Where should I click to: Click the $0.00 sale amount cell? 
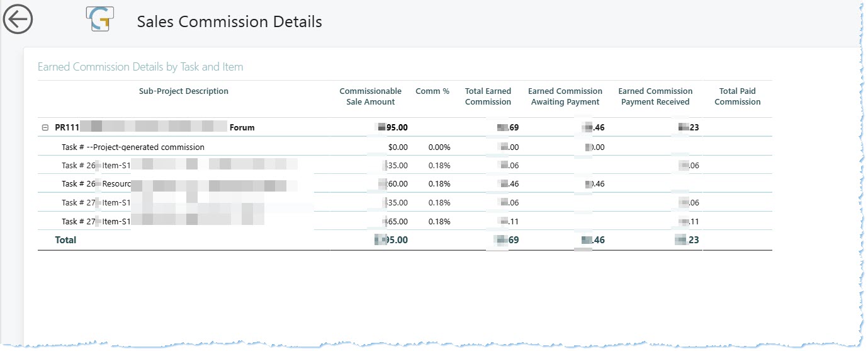point(398,147)
